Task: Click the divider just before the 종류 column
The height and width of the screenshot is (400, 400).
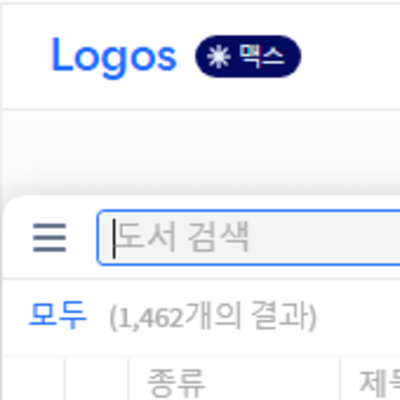Action: tap(128, 379)
